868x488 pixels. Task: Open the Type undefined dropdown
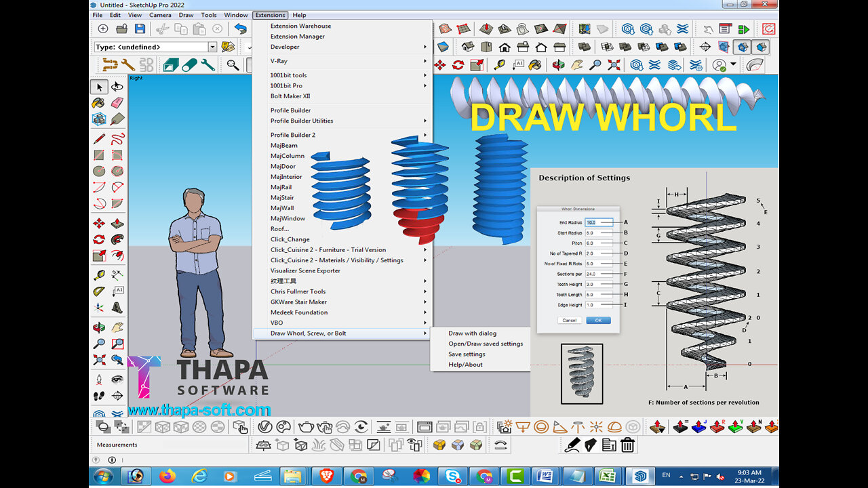pyautogui.click(x=212, y=47)
